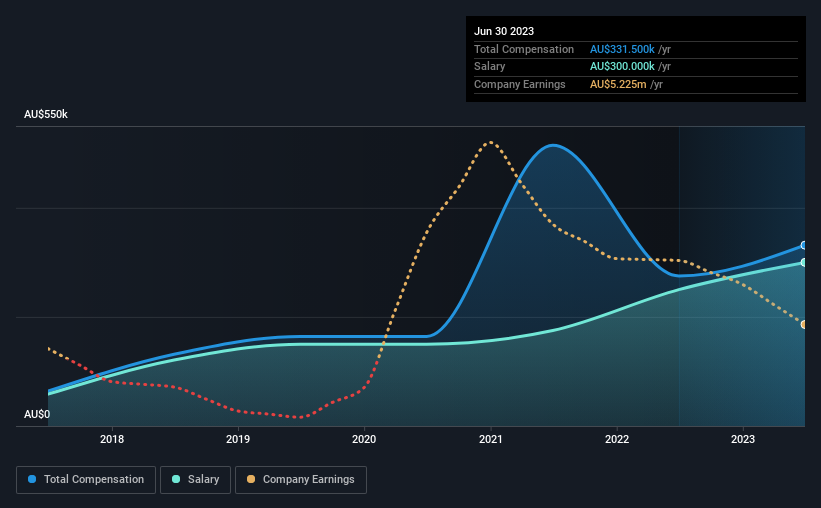The width and height of the screenshot is (821, 508).
Task: Click the AU$550k y-axis label
Action: coord(46,114)
